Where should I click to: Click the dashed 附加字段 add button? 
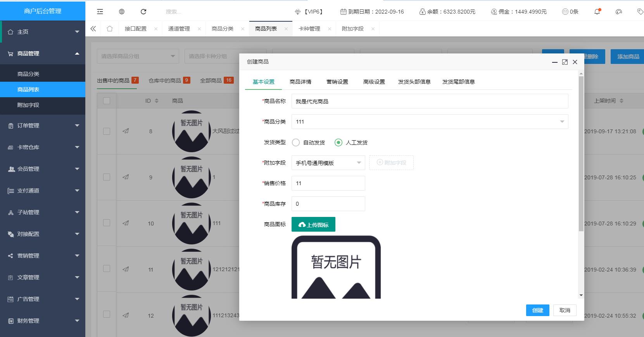pos(391,163)
